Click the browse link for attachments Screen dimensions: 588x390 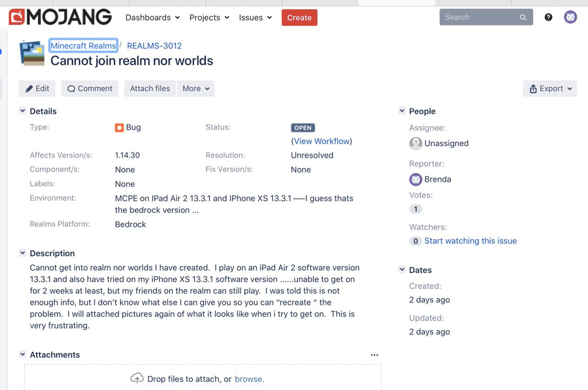click(x=249, y=379)
